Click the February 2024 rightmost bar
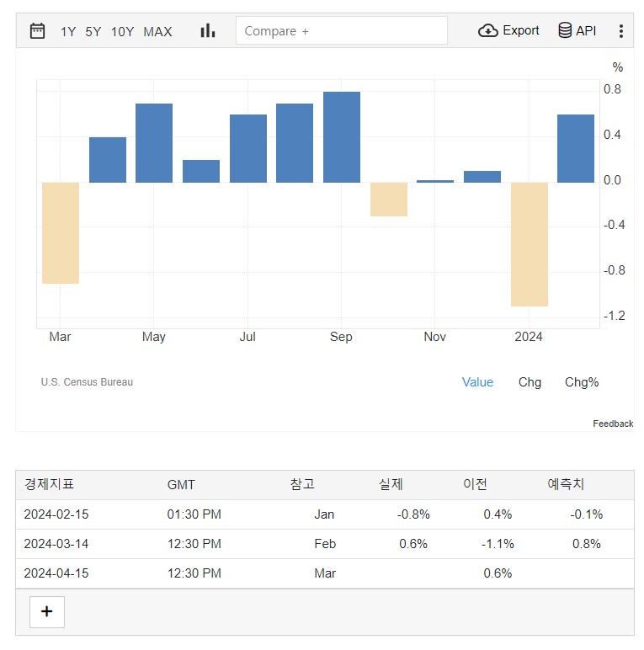The width and height of the screenshot is (644, 650). click(x=576, y=148)
